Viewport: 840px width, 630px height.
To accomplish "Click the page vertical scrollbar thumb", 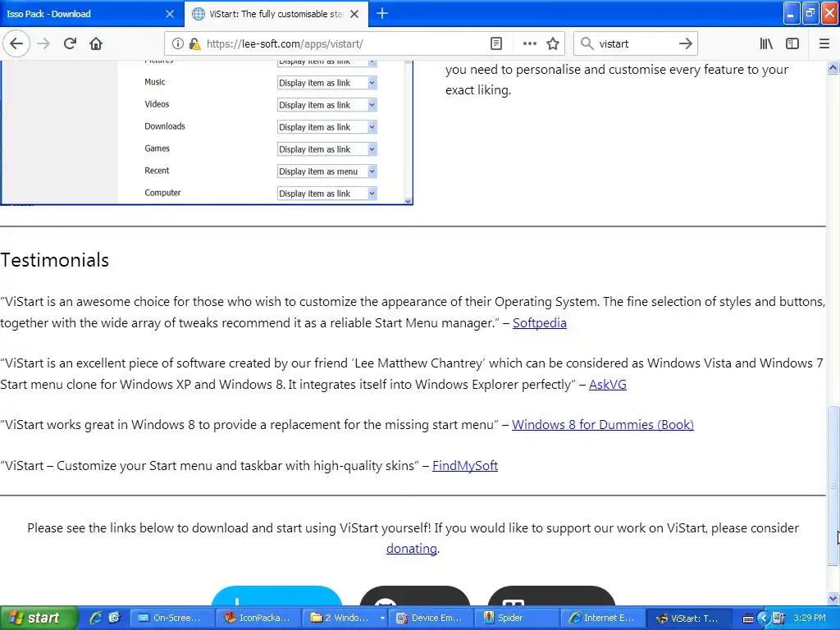I will coord(833,486).
